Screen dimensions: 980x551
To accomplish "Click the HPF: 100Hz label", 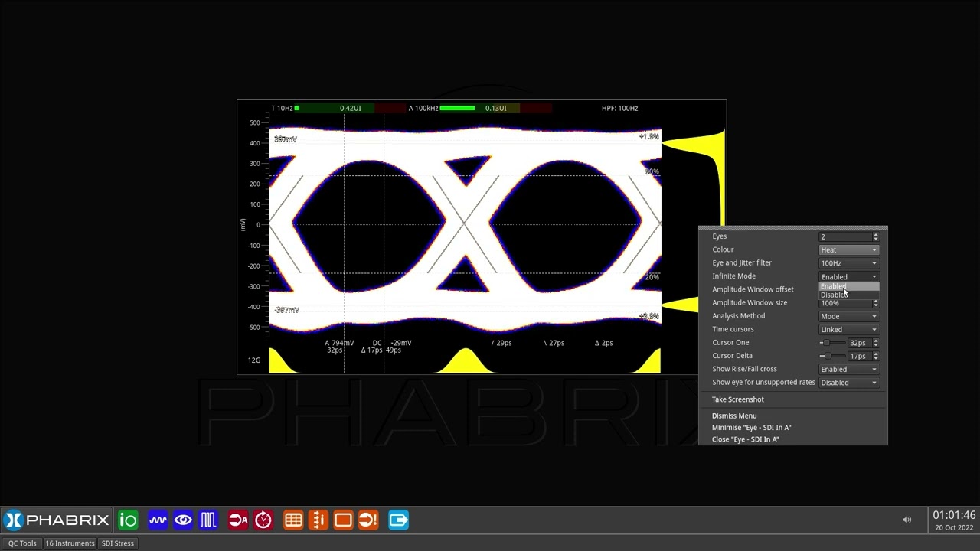I will coord(619,108).
